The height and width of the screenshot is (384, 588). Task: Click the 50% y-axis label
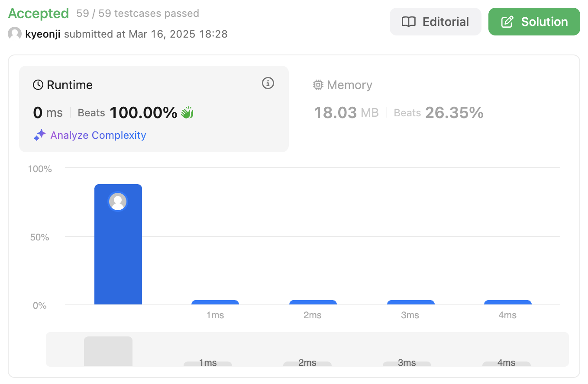40,237
